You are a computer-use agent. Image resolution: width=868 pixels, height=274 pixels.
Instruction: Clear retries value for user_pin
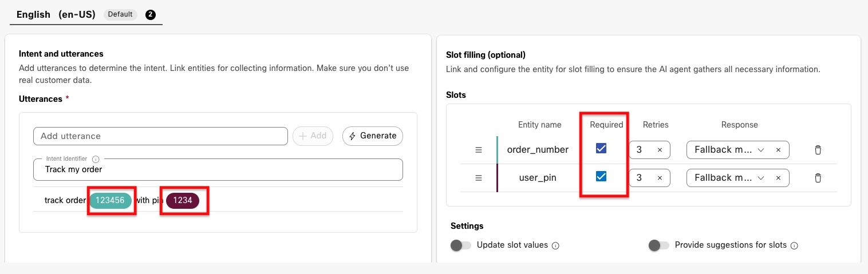point(660,178)
